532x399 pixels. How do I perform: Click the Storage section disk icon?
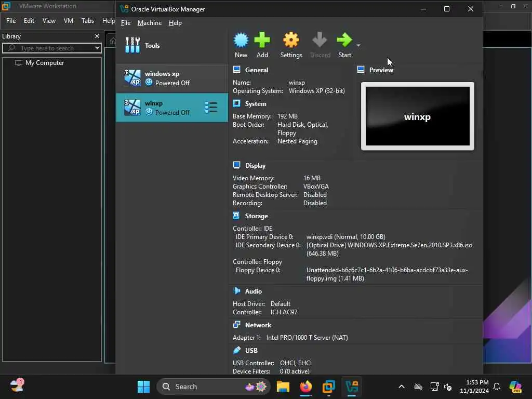[236, 216]
